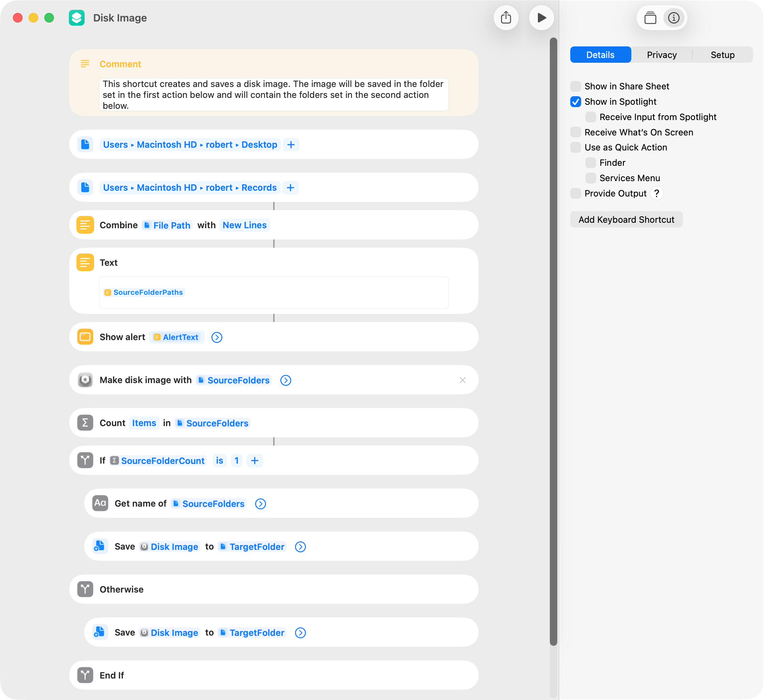Uncheck Show in Spotlight
The image size is (764, 700).
[576, 102]
